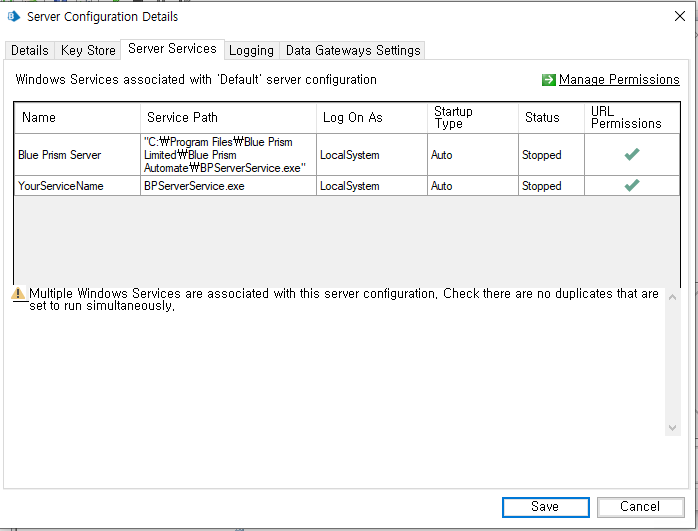Viewport: 698px width, 531px height.
Task: Click the green Manage Permissions arrow icon
Action: (548, 80)
